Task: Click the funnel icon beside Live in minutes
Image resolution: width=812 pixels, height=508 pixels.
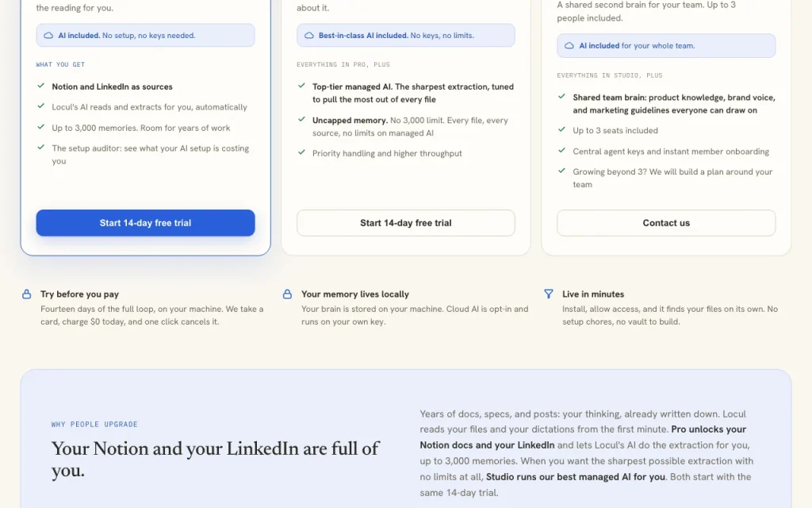Action: pyautogui.click(x=549, y=294)
